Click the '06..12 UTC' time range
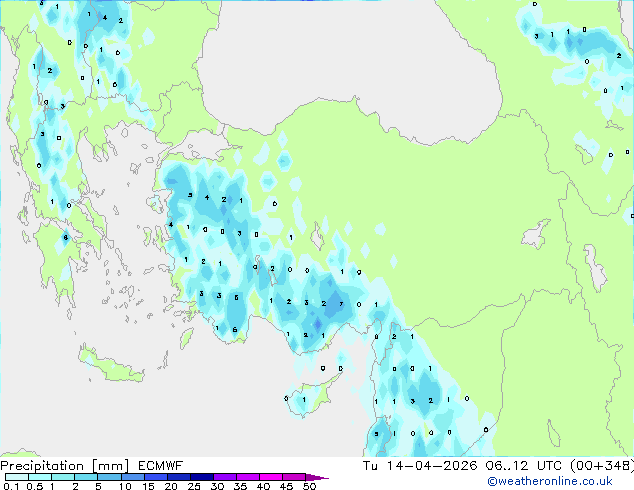The image size is (634, 490). [524, 465]
